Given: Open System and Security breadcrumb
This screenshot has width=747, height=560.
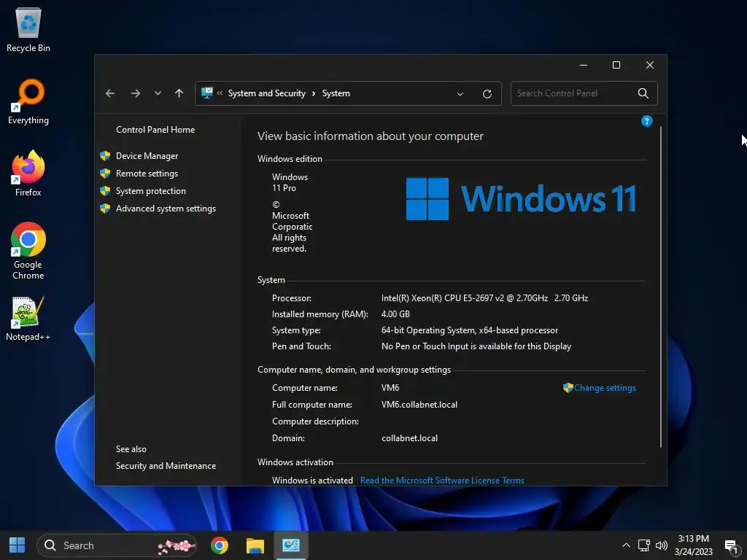Looking at the screenshot, I should click(x=267, y=93).
